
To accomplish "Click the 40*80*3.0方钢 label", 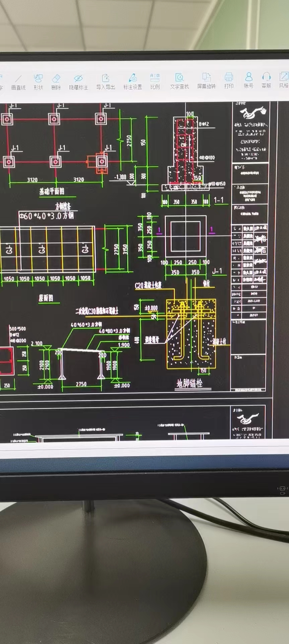I will coord(115,331).
